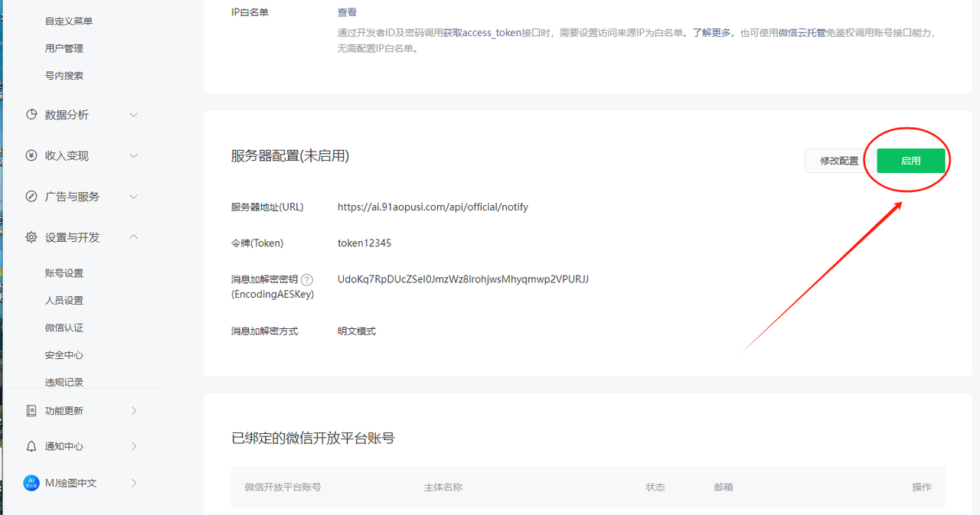The image size is (980, 515).
Task: Click the 收入变现 menu label
Action: (67, 155)
